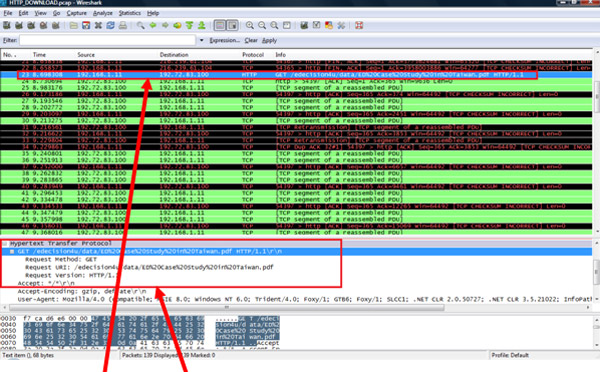Screen dimensions: 600x372
Task: Stop the running capture icon
Action: (x=43, y=26)
